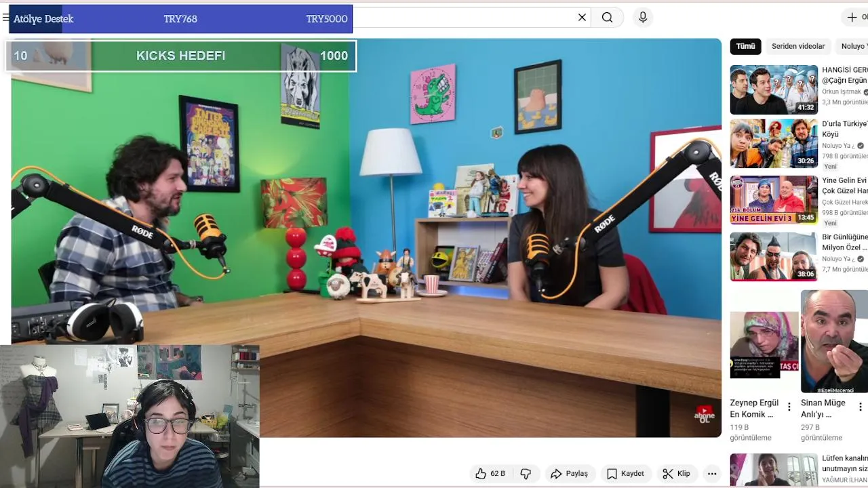The width and height of the screenshot is (868, 488).
Task: Share the video via Paylaş
Action: (569, 474)
